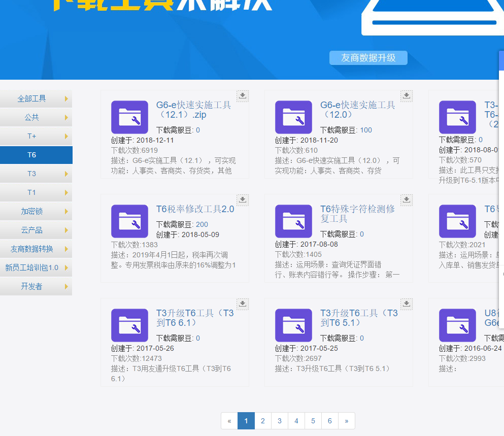Click folder icon of card with 下载次数:2021

pyautogui.click(x=457, y=221)
